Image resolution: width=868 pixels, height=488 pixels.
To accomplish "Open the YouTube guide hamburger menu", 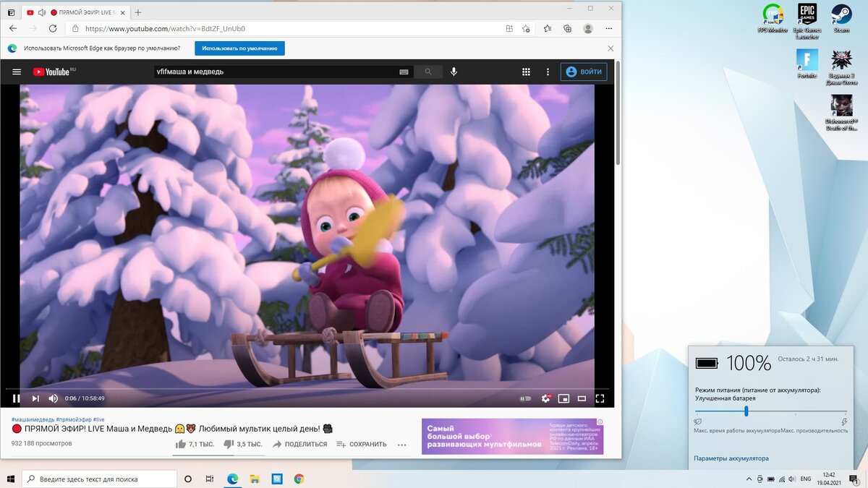I will [x=17, y=72].
